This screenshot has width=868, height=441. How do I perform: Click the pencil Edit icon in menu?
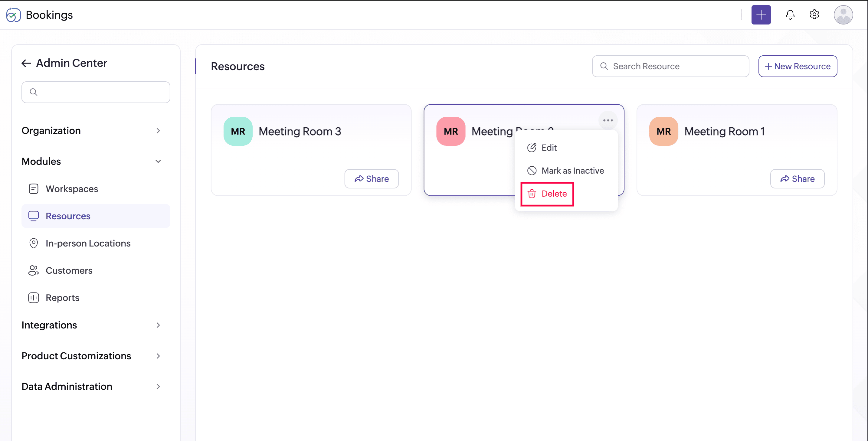[x=531, y=148]
